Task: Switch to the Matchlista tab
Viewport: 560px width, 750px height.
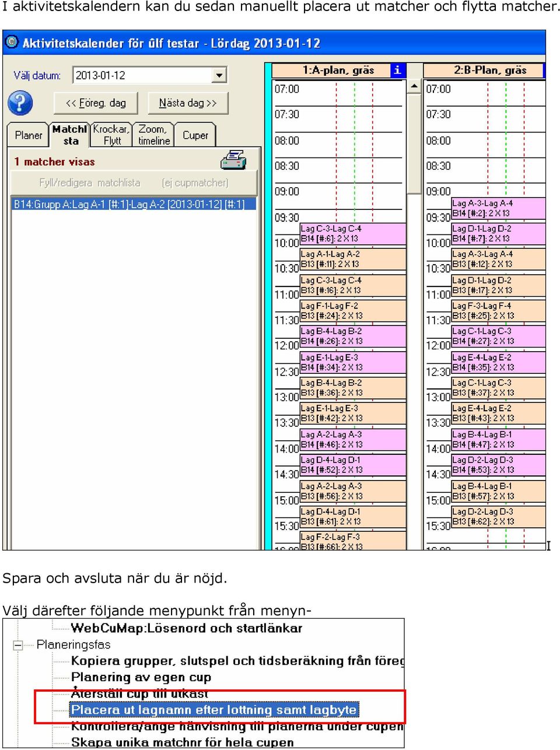Action: click(70, 135)
